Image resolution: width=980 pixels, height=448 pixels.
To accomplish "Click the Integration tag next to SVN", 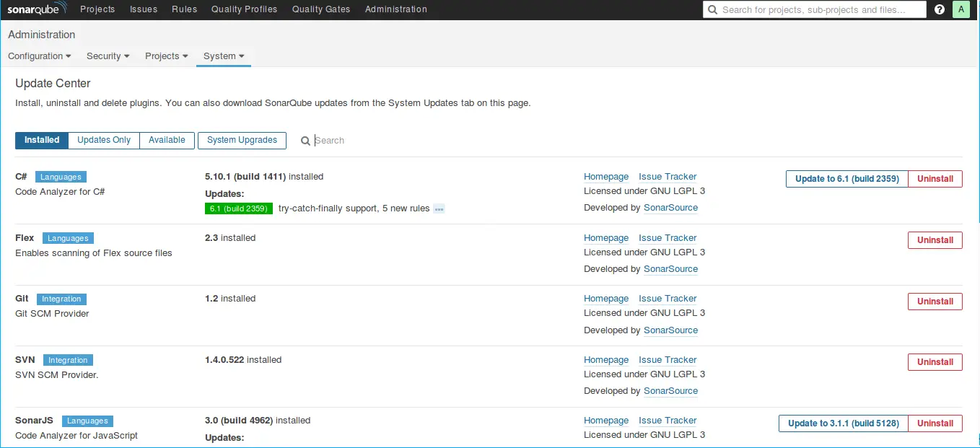I will coord(68,360).
